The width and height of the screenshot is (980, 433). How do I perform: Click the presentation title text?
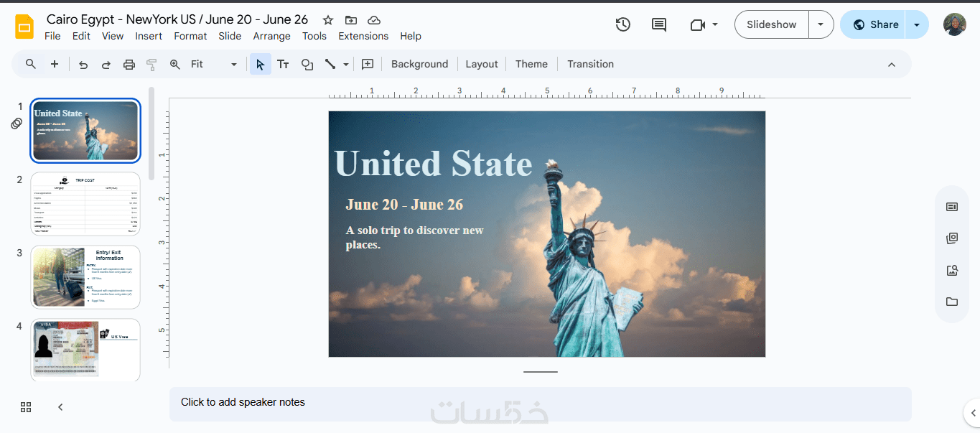177,19
